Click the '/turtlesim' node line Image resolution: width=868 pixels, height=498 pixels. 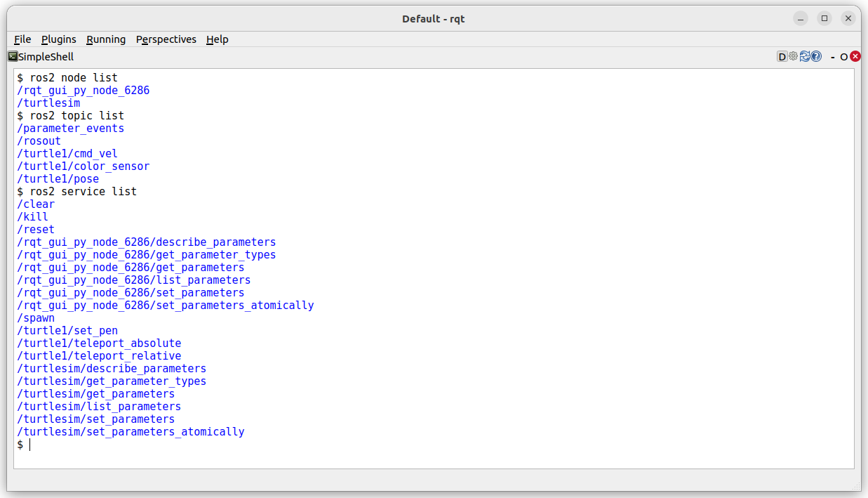click(x=48, y=103)
